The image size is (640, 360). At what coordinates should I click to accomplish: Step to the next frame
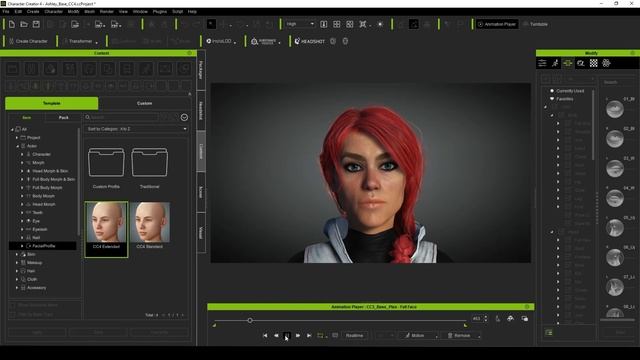pyautogui.click(x=298, y=336)
